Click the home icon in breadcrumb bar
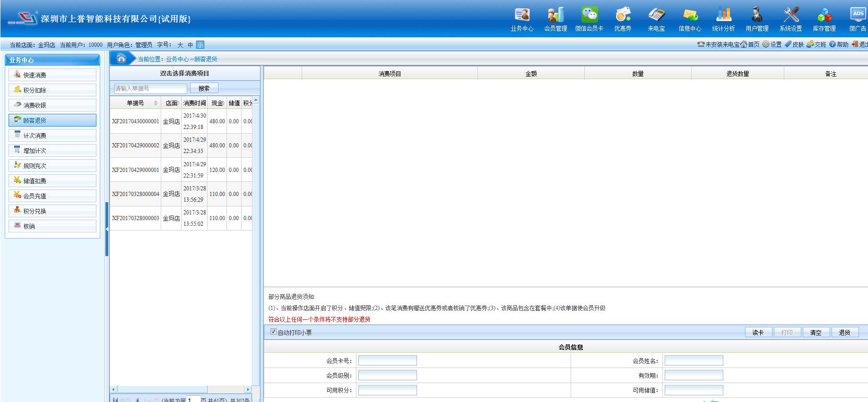 tap(122, 59)
